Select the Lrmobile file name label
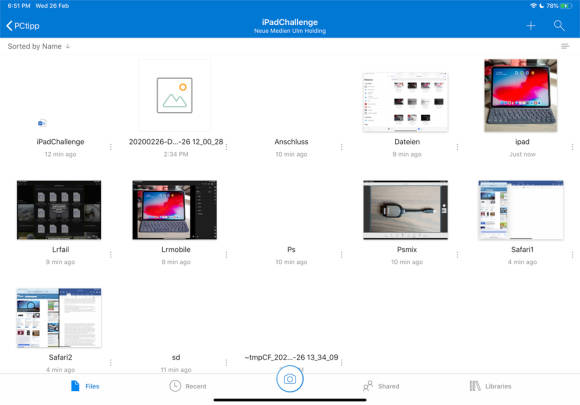The width and height of the screenshot is (580, 405). click(x=176, y=250)
